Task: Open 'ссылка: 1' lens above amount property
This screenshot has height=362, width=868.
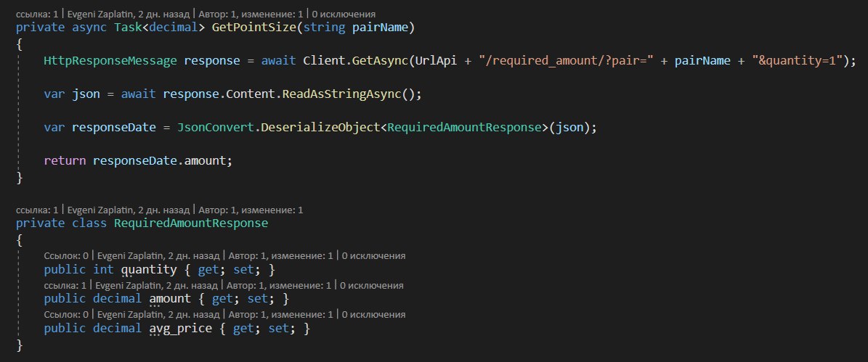Action: (65, 286)
